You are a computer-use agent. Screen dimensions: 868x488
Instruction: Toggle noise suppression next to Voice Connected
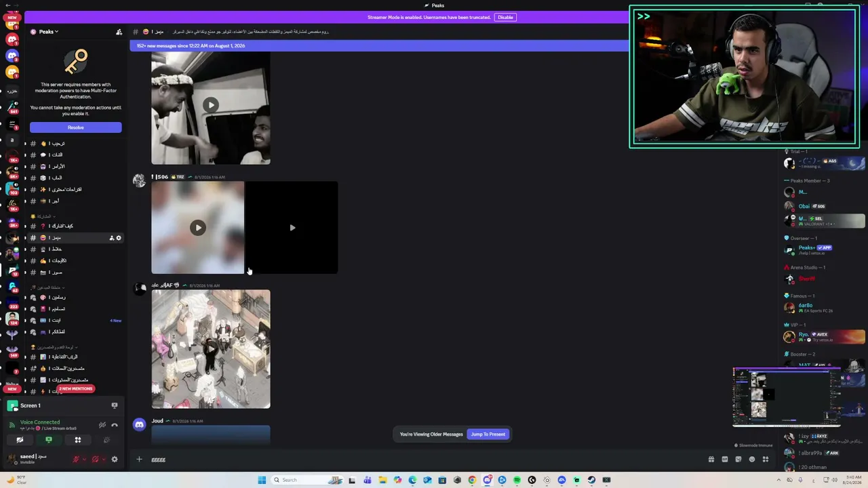102,425
